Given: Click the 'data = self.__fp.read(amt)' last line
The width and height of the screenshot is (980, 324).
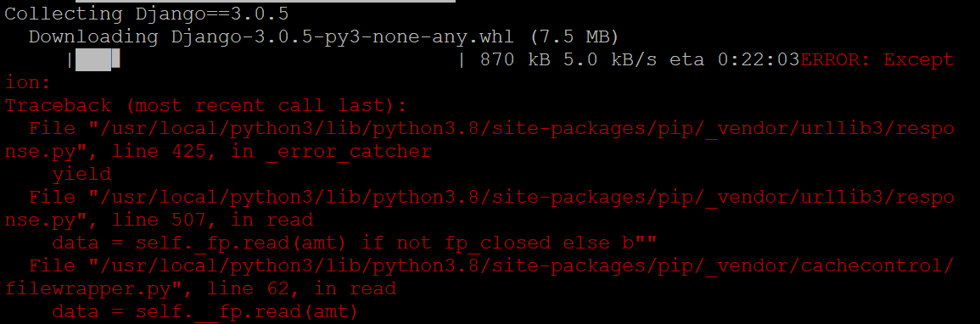Looking at the screenshot, I should click(x=204, y=311).
